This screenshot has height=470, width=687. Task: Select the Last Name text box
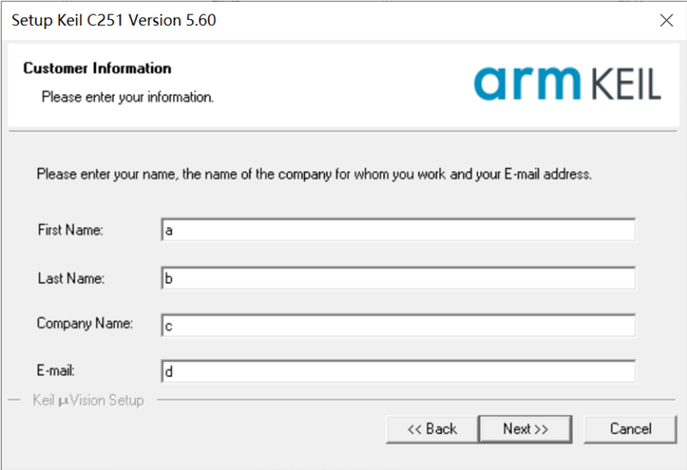pos(398,278)
